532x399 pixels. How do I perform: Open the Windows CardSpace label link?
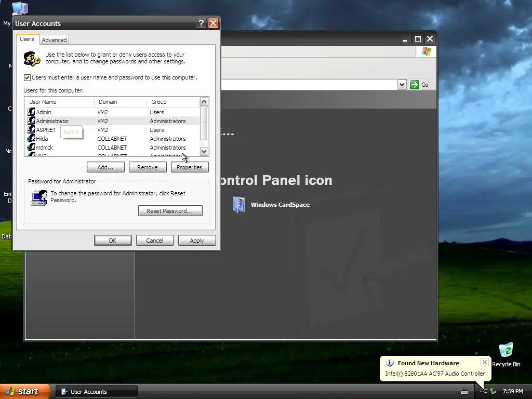coord(280,205)
